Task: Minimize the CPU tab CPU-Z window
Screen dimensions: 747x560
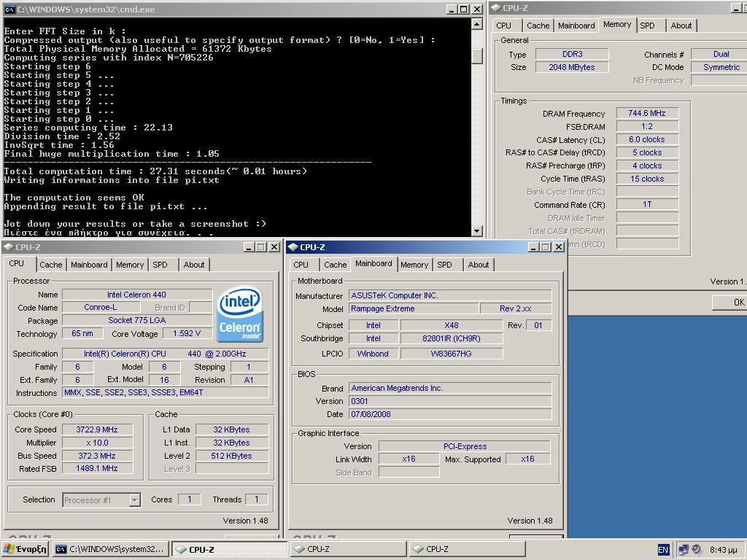Action: (x=249, y=246)
